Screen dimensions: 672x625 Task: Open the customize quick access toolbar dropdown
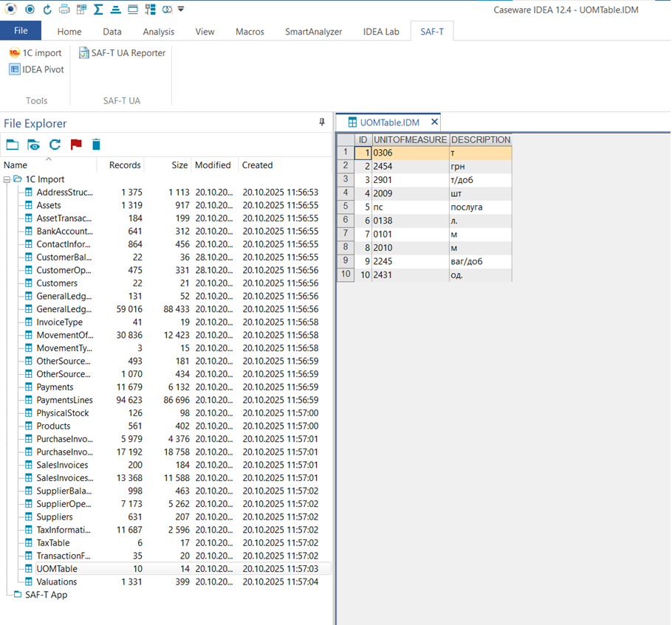coord(181,9)
